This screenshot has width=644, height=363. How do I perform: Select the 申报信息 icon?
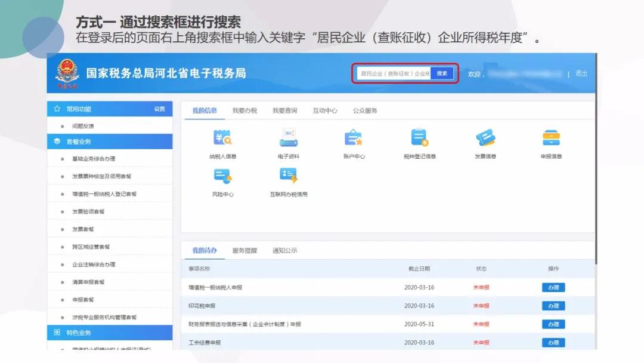(552, 143)
